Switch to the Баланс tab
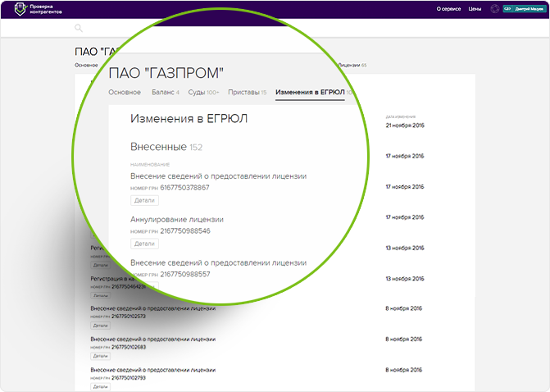The height and width of the screenshot is (392, 550). (166, 93)
